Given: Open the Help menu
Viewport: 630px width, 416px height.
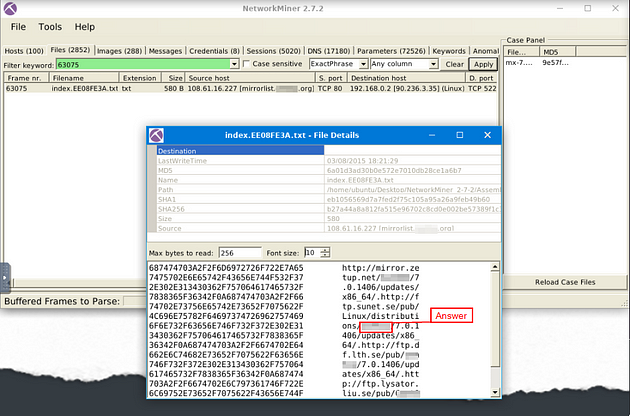Looking at the screenshot, I should click(x=85, y=27).
